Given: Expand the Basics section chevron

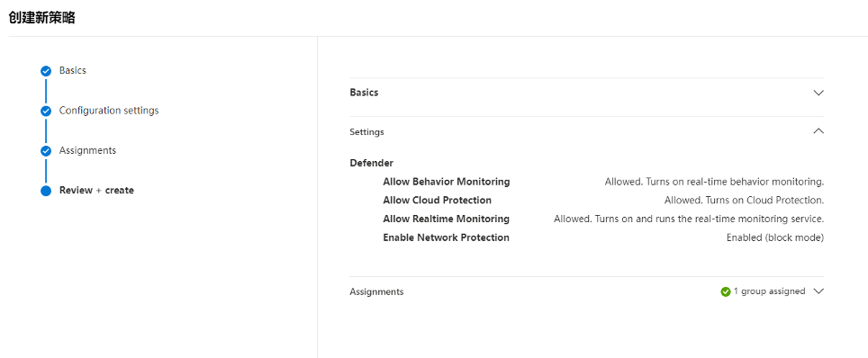Looking at the screenshot, I should click(x=818, y=93).
